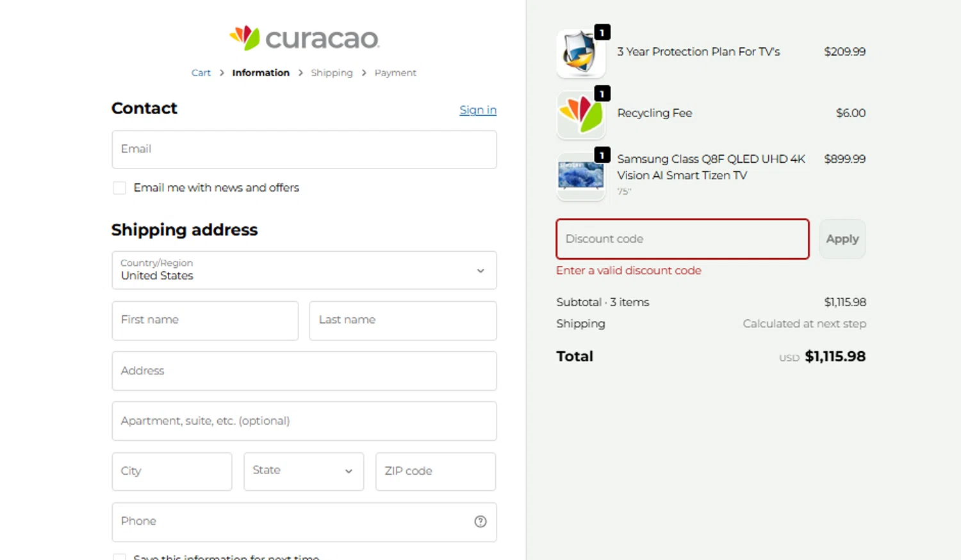Open the Country/Region dropdown

304,270
